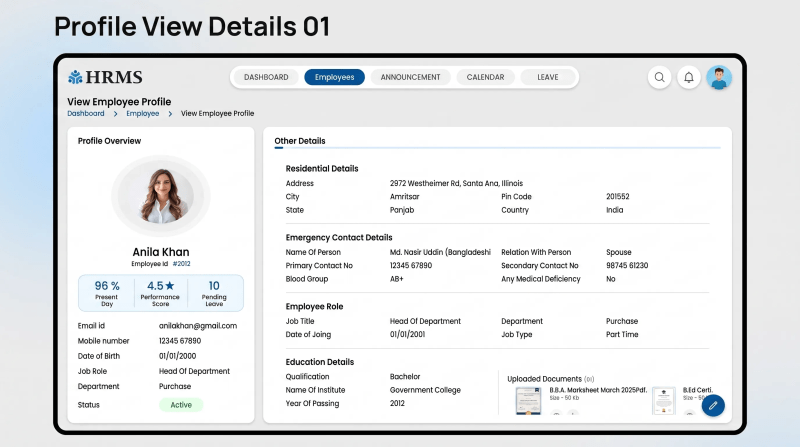Click qualification value Bachelor
800x447 pixels.
click(x=405, y=377)
